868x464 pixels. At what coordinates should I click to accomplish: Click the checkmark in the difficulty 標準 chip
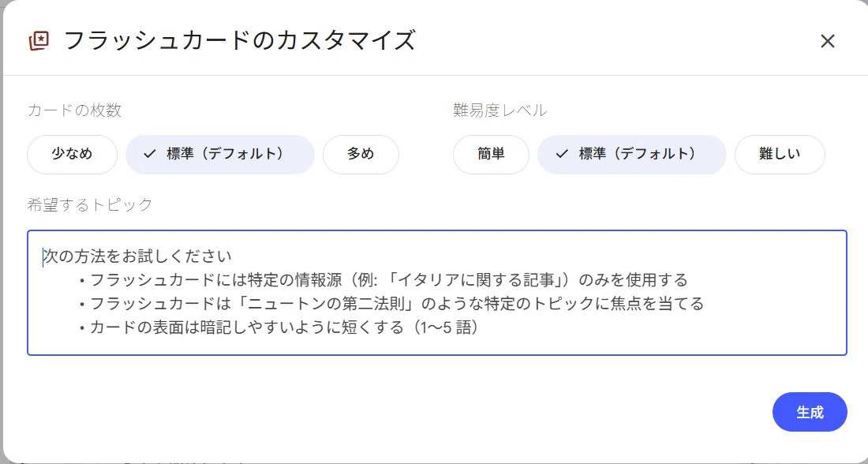561,155
